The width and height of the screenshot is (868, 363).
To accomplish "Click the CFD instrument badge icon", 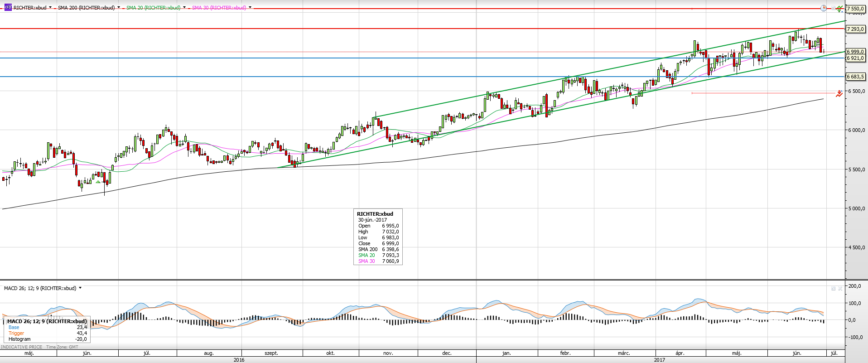I will click(x=8, y=8).
